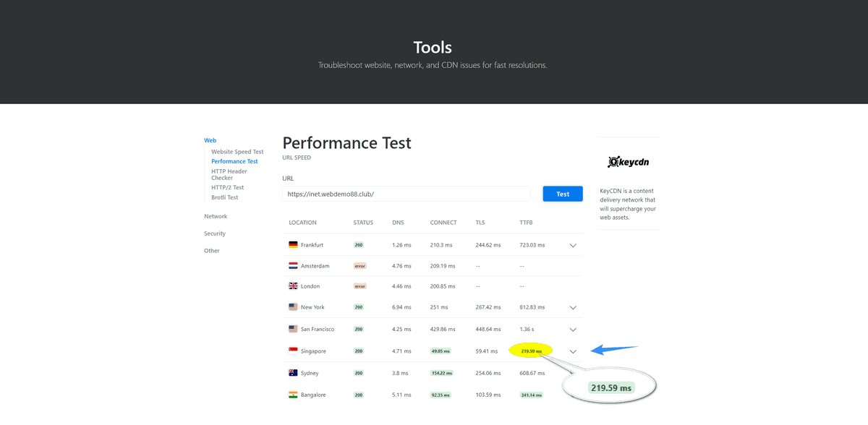Screen dimensions: 868x425
Task: Expand the San Francisco result row chevron
Action: click(573, 330)
